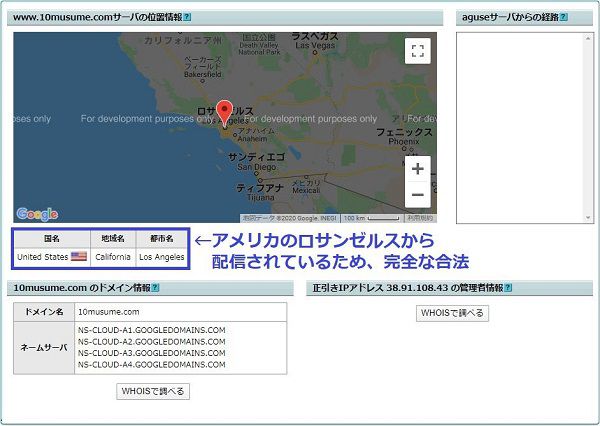
Task: Click inside the empty aguse route panel
Action: [x=520, y=127]
